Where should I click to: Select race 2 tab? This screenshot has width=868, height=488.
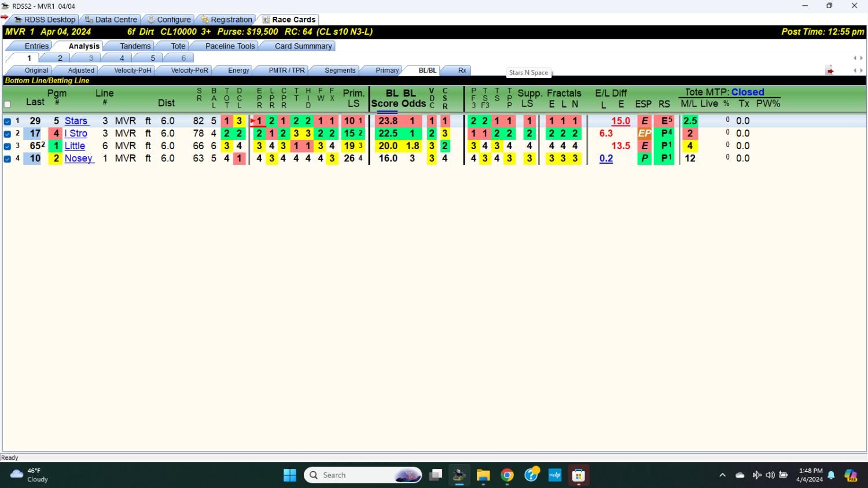pyautogui.click(x=60, y=58)
